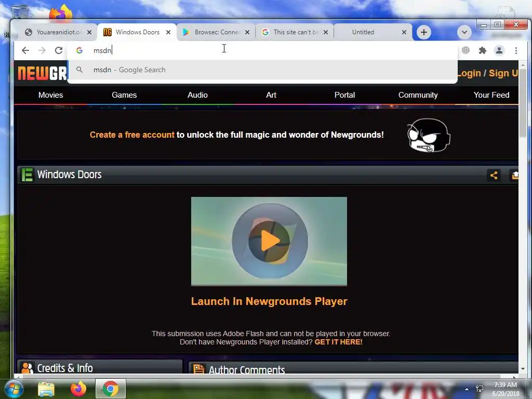Viewport: 532px width, 399px height.
Task: Open the Portal menu
Action: (x=345, y=95)
